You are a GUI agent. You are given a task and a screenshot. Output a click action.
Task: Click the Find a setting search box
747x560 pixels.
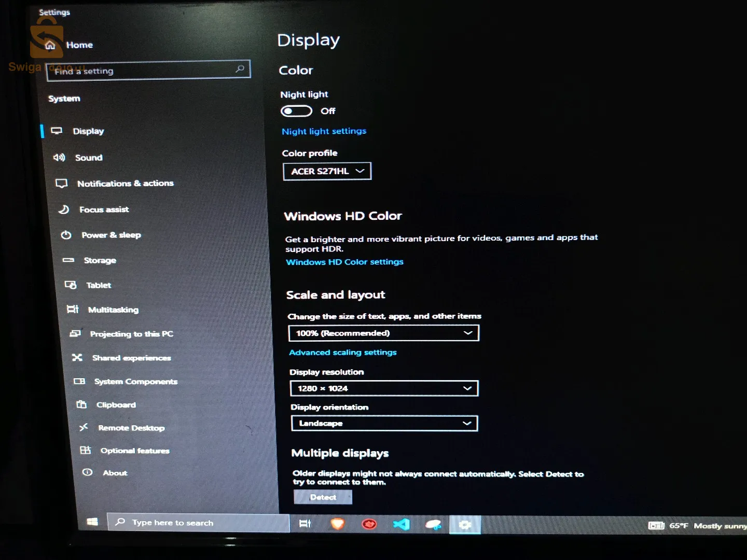coord(148,70)
